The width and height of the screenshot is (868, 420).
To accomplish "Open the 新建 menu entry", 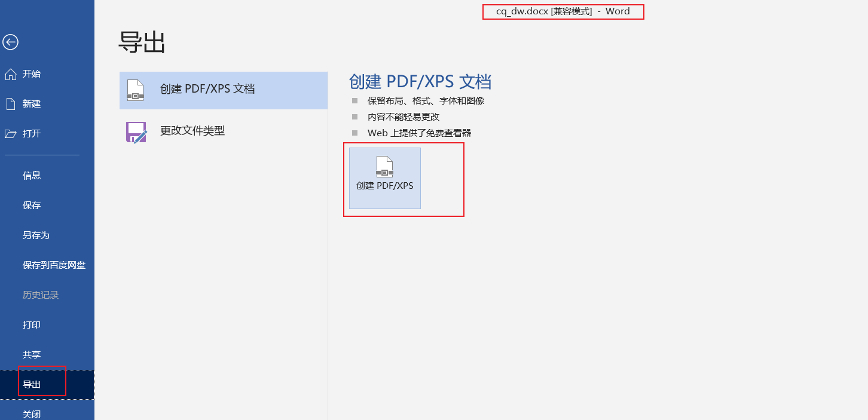I will (x=47, y=104).
